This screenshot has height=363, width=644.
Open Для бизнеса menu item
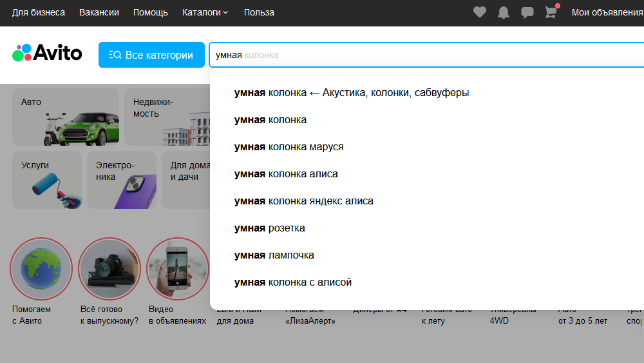point(38,12)
